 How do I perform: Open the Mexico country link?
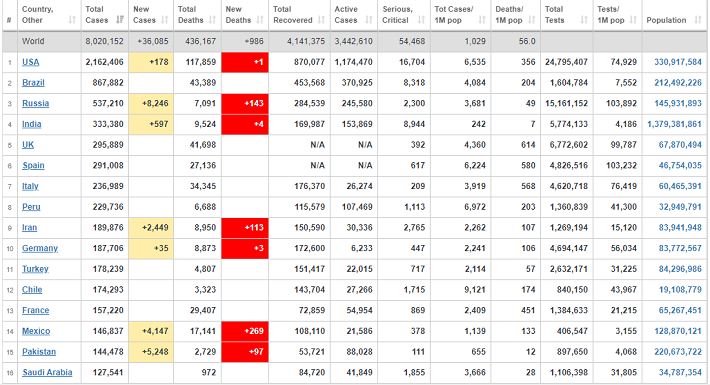coord(36,331)
